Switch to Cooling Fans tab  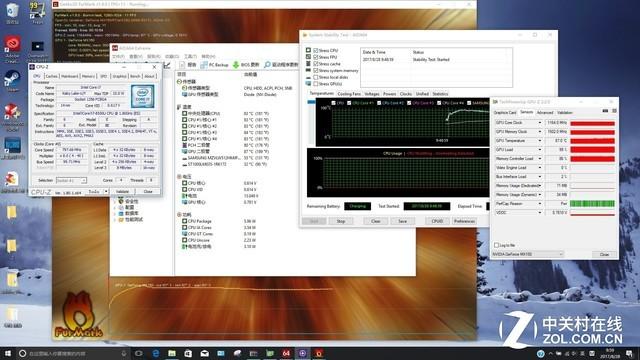tap(349, 94)
